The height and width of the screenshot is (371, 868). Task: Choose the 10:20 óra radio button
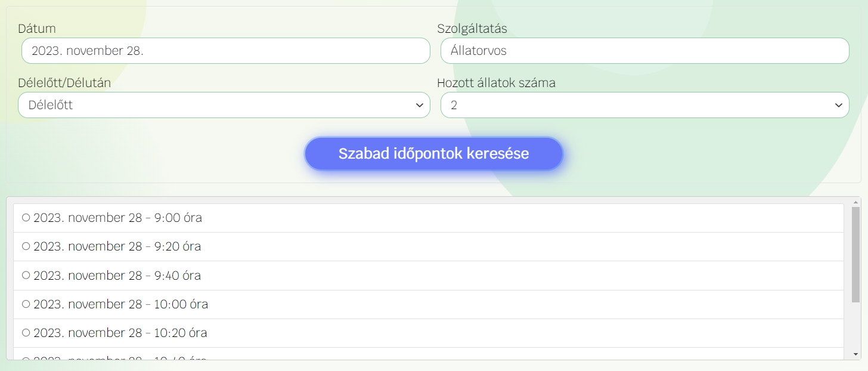click(x=26, y=333)
